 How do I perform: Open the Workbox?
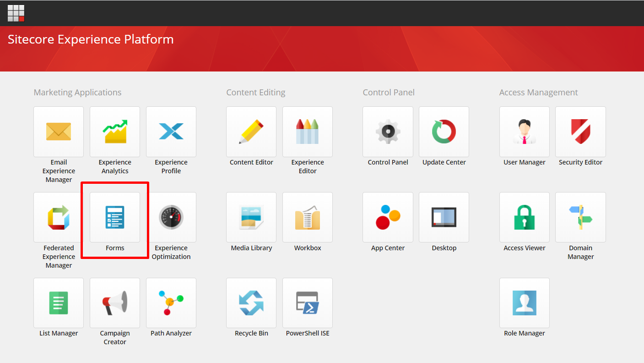(308, 217)
